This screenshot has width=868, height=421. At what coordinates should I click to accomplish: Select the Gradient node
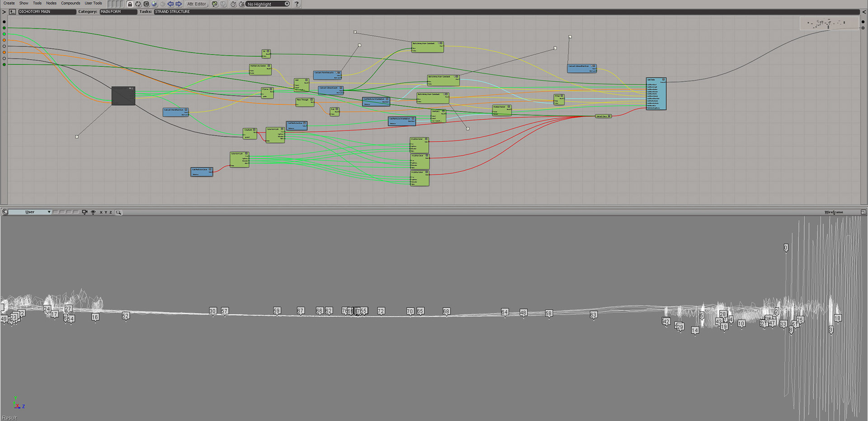point(250,133)
